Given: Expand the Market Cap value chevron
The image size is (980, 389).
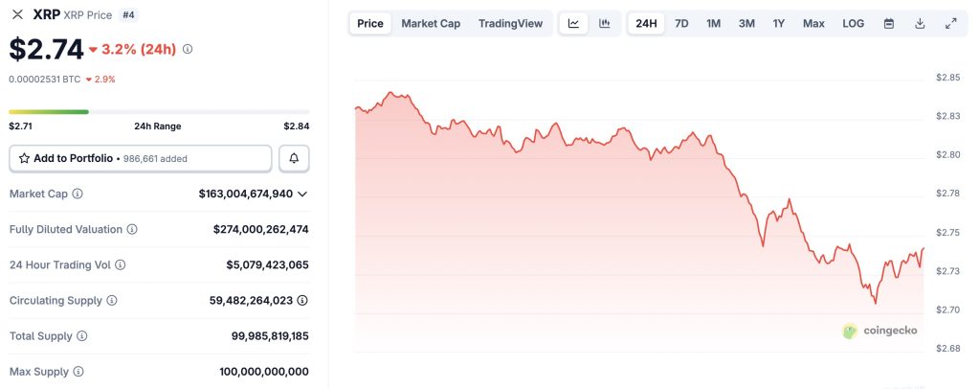Looking at the screenshot, I should [302, 194].
